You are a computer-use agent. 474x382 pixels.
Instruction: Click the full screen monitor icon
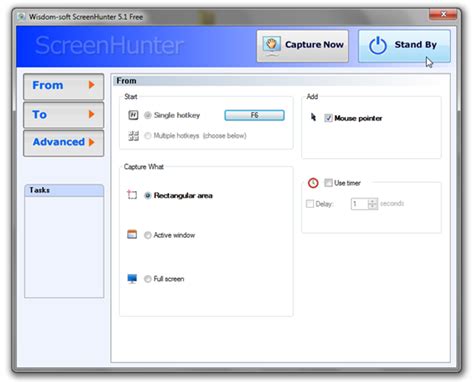point(132,279)
